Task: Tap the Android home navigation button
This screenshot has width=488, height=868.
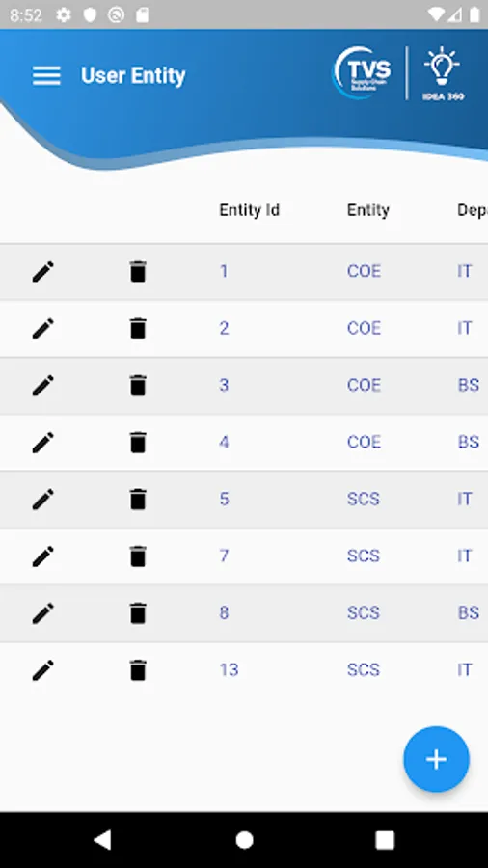Action: click(244, 840)
